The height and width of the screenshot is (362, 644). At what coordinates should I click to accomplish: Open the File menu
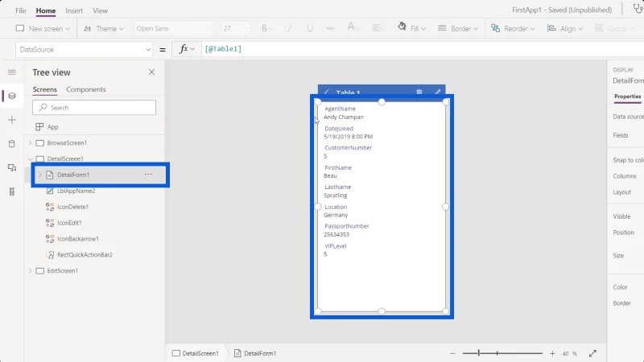[21, 10]
